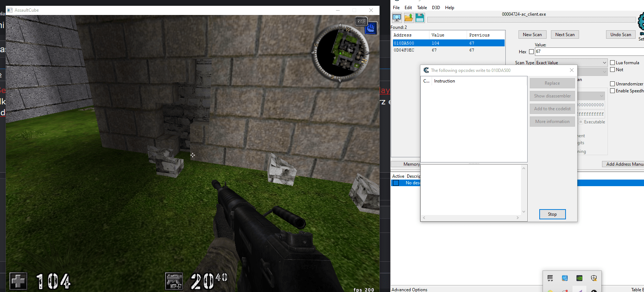644x292 pixels.
Task: Open the Edit menu
Action: click(408, 8)
